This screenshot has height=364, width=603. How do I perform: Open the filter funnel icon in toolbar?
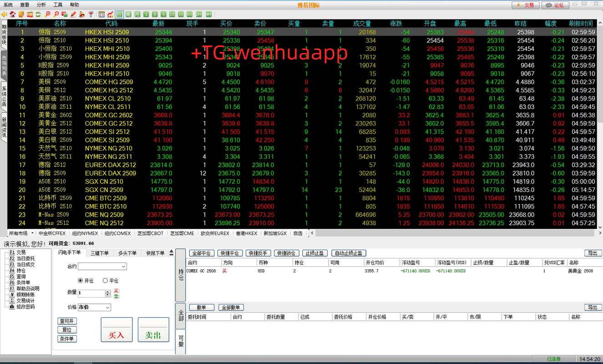click(x=91, y=15)
